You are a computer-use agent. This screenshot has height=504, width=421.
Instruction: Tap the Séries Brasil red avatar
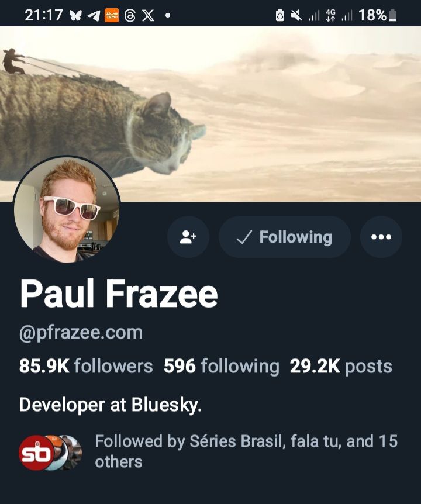[37, 453]
